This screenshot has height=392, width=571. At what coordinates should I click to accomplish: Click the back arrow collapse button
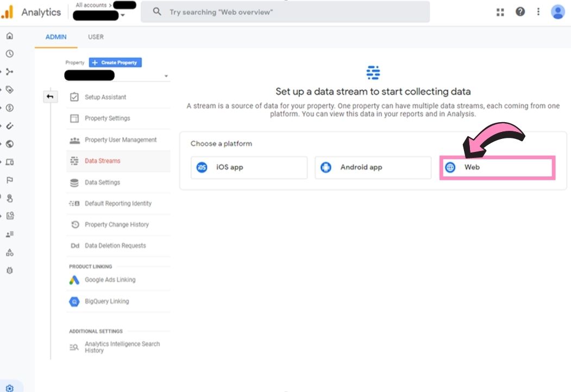pos(50,97)
